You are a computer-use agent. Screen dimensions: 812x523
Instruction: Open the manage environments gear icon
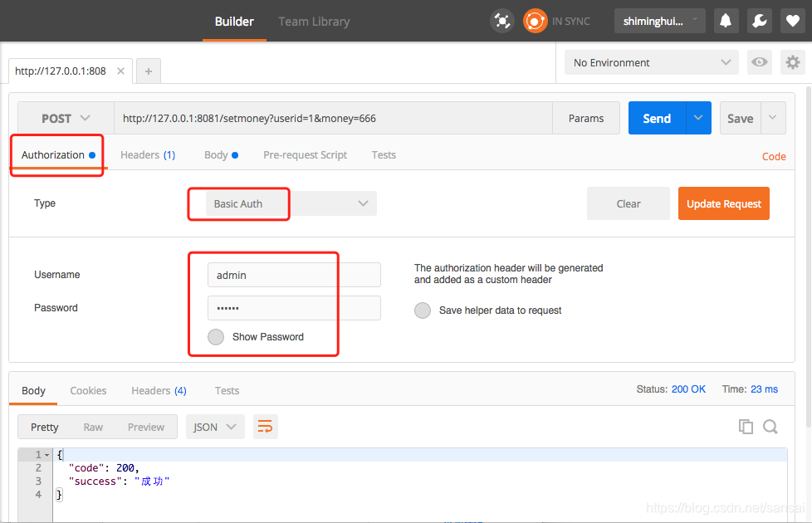point(792,62)
